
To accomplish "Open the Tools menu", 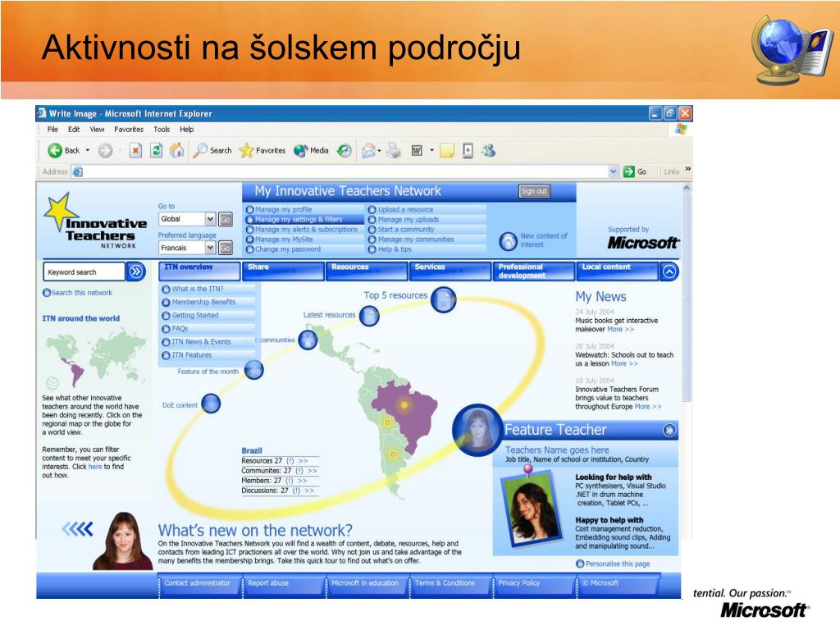I will tap(162, 129).
